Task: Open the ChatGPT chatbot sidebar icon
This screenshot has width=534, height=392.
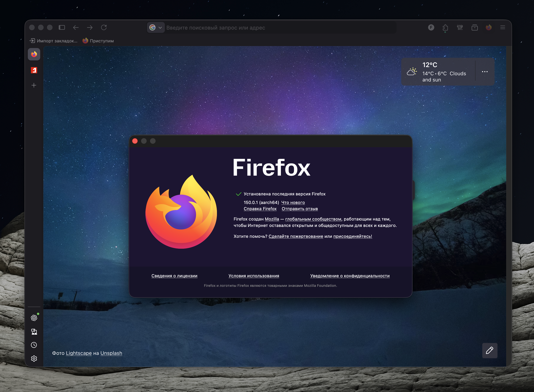Action: 34,318
